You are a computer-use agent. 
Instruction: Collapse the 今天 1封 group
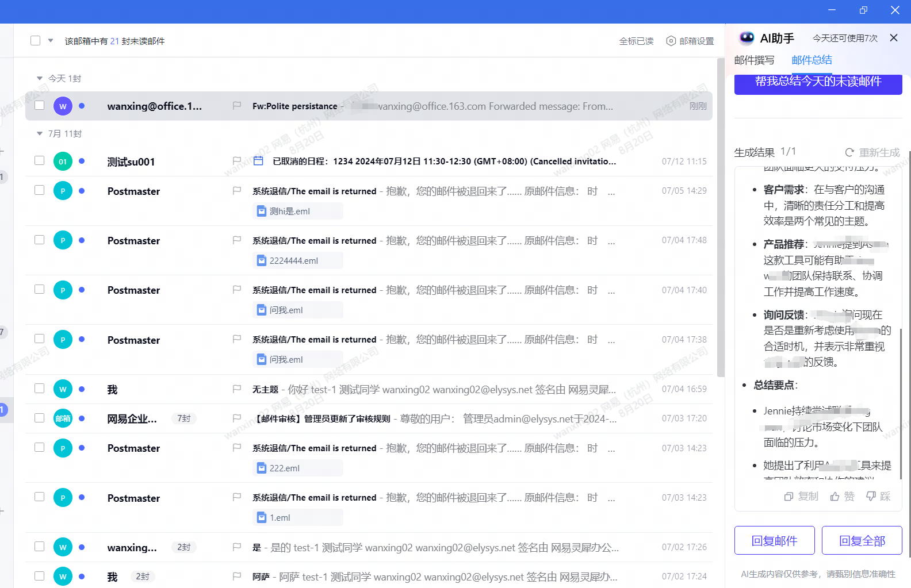pyautogui.click(x=40, y=78)
